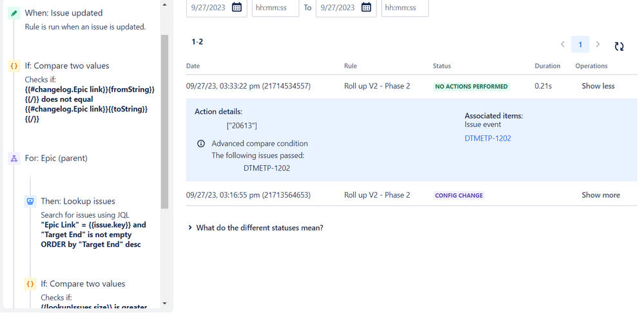644x319 pixels.
Task: Click the Status column header
Action: [442, 66]
